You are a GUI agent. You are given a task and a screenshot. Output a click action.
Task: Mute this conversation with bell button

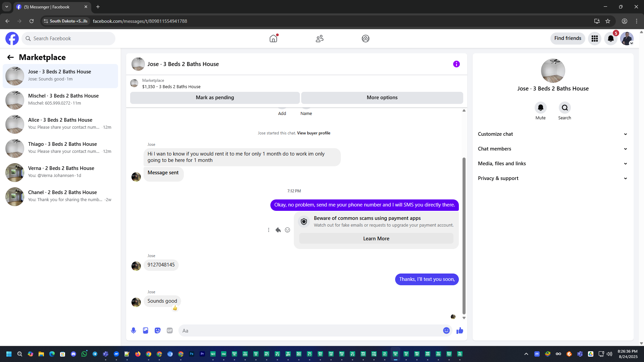[x=540, y=108]
